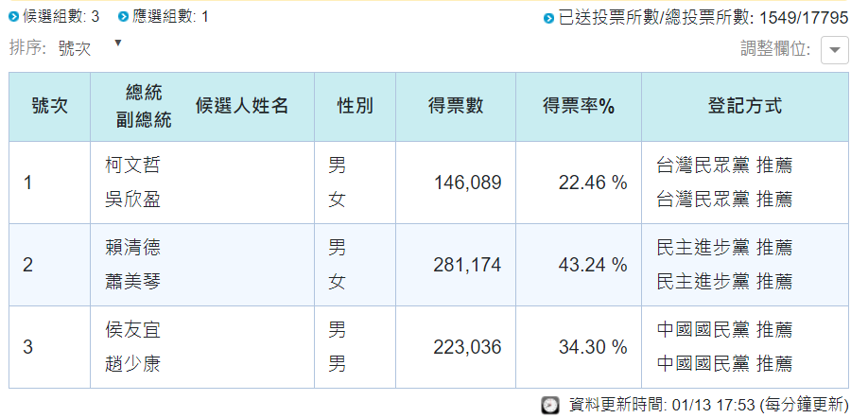Select candidate name 吳欣盈
The image size is (868, 418).
[x=133, y=200]
